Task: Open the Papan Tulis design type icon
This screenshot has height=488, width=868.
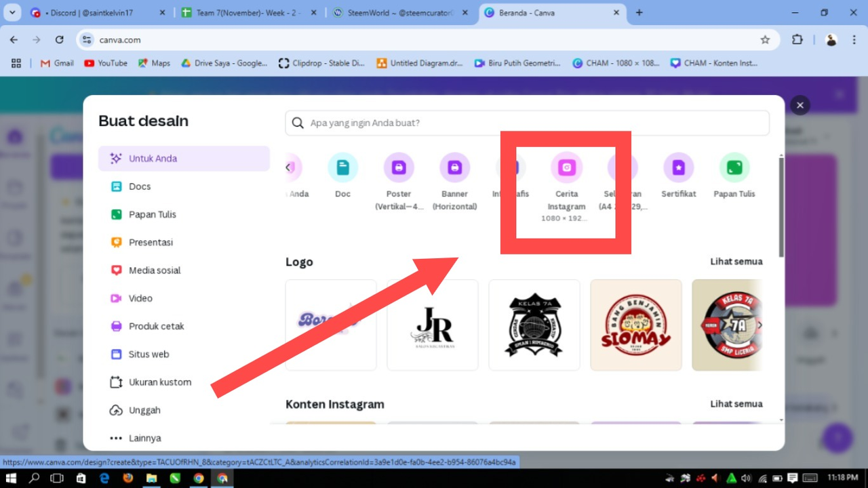Action: (734, 167)
